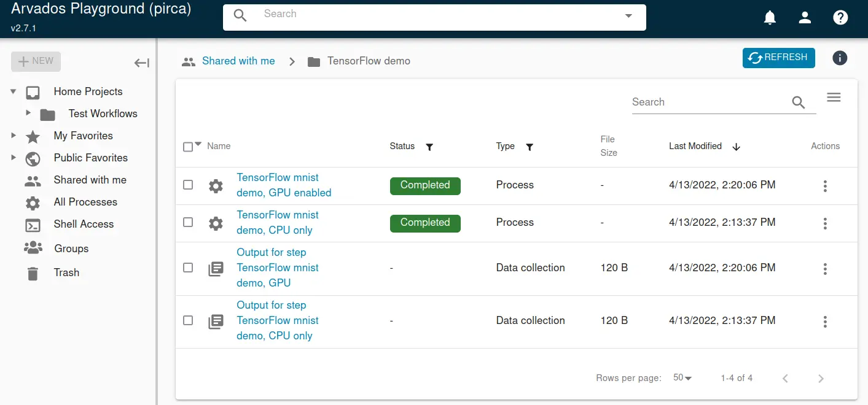868x405 pixels.
Task: Click the Home Projects inbox icon
Action: pos(33,93)
